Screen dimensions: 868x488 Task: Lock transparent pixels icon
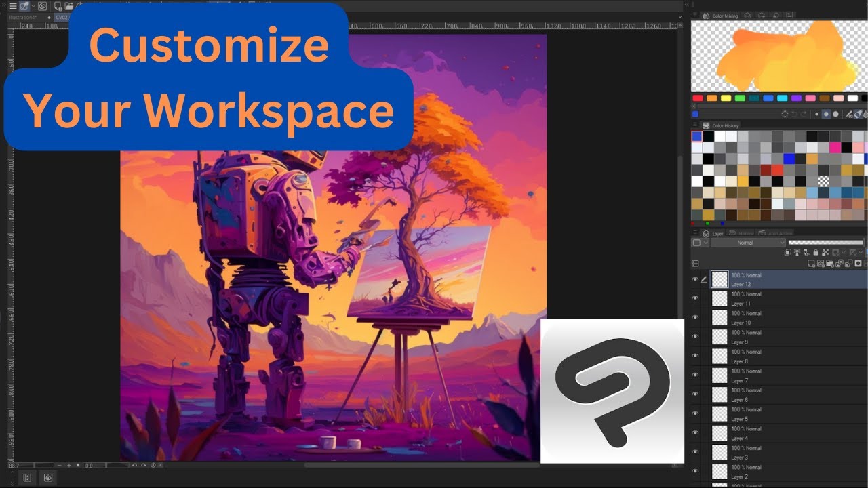point(825,252)
